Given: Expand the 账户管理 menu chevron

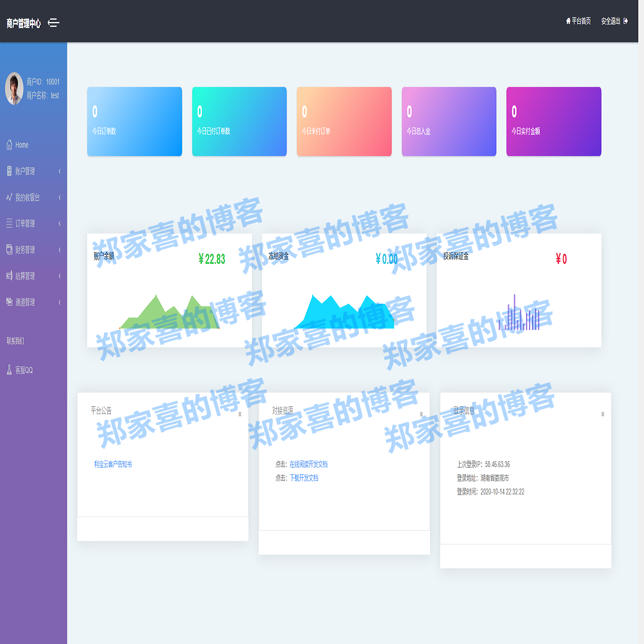Looking at the screenshot, I should [60, 172].
